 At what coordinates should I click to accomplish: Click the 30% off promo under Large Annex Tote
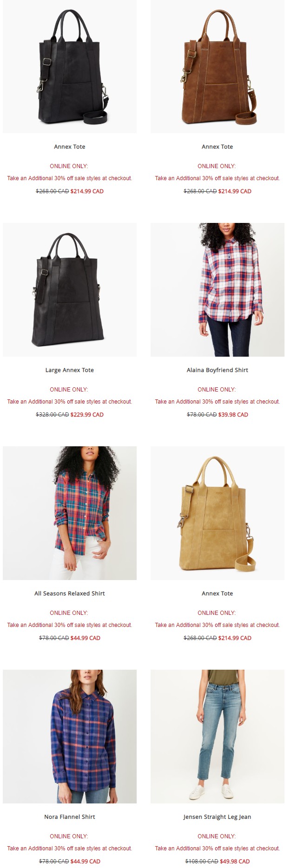pyautogui.click(x=70, y=402)
